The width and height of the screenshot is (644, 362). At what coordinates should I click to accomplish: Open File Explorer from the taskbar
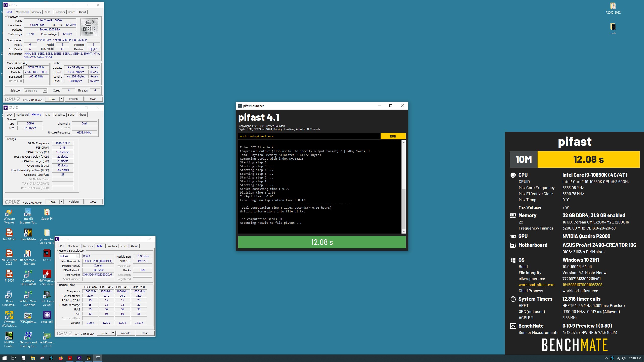[x=32, y=358]
